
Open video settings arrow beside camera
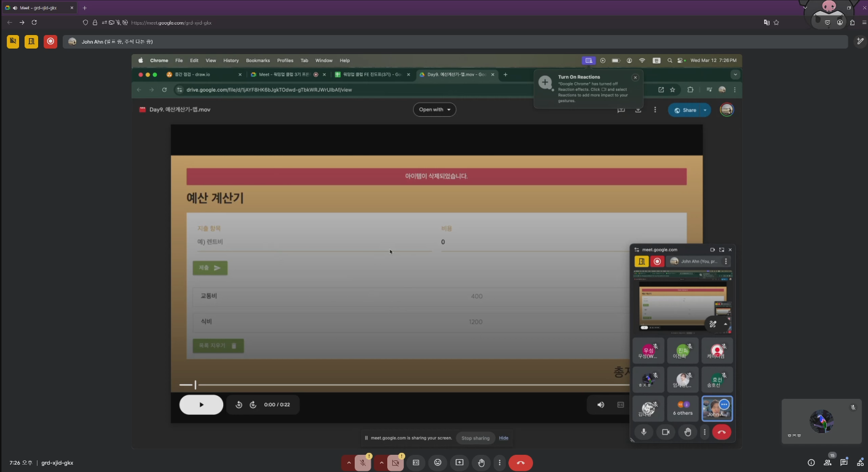point(381,463)
